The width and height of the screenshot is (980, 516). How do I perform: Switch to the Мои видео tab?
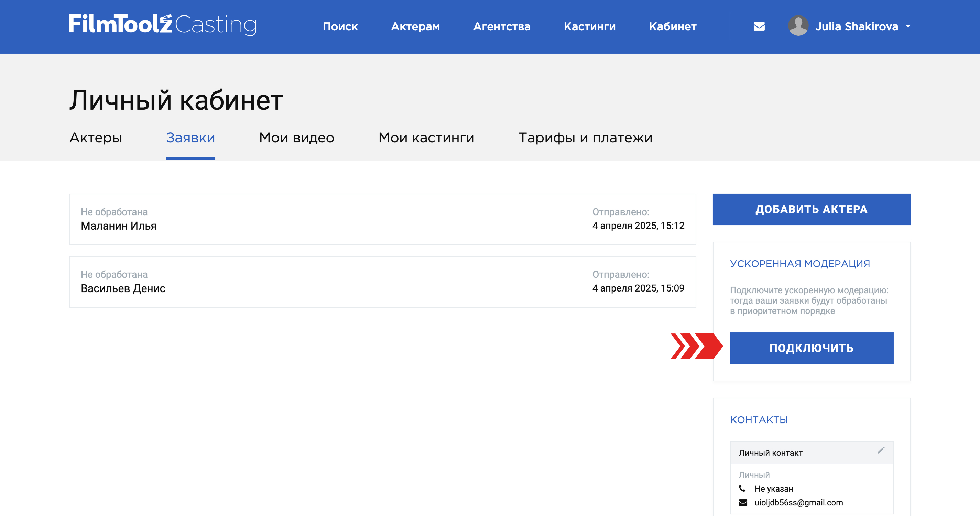click(x=297, y=138)
